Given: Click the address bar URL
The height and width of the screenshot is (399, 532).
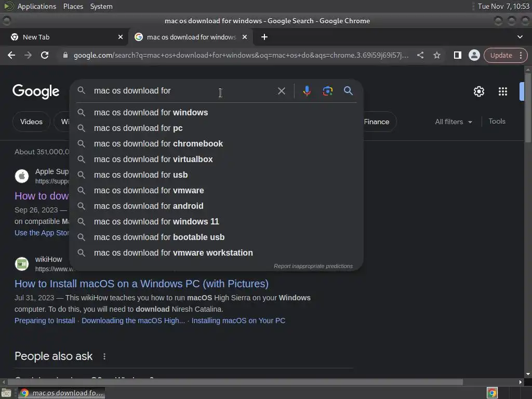Looking at the screenshot, I should click(x=241, y=55).
